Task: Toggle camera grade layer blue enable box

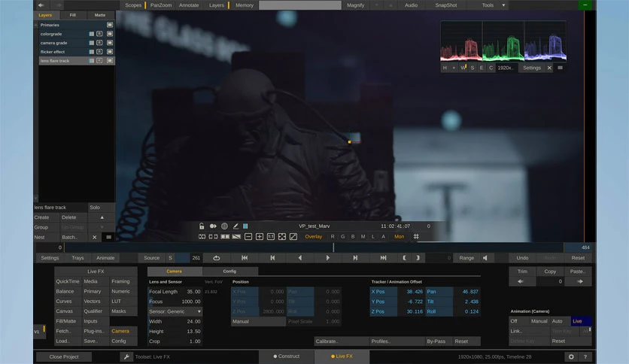Action: click(x=92, y=43)
